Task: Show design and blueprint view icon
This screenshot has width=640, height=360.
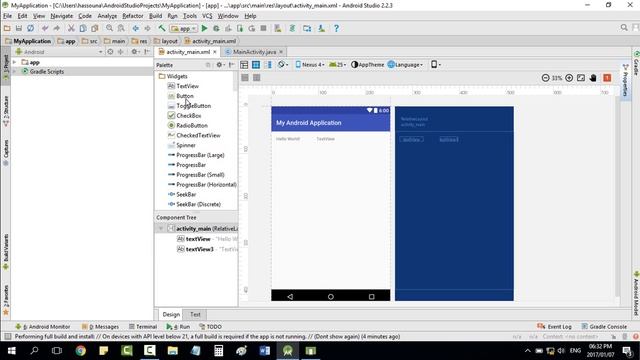Action: 268,64
